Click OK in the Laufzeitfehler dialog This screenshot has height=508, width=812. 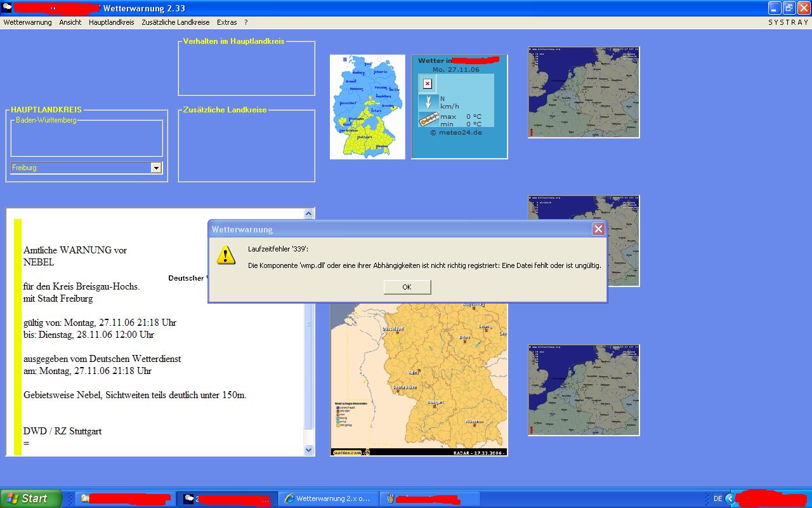[407, 287]
